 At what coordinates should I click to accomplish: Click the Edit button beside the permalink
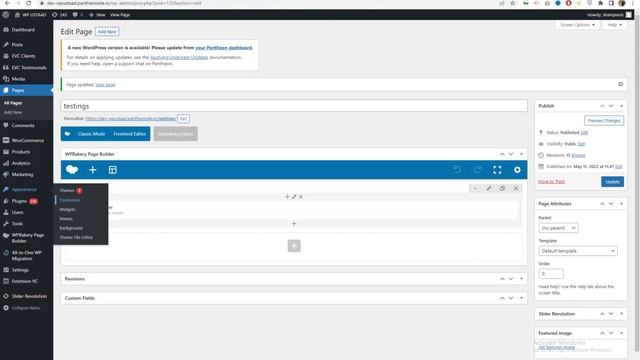(x=183, y=118)
